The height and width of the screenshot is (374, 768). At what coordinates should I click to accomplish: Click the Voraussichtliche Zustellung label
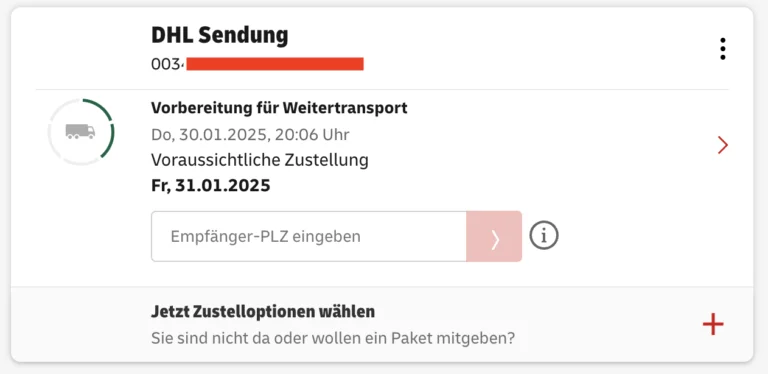point(260,160)
